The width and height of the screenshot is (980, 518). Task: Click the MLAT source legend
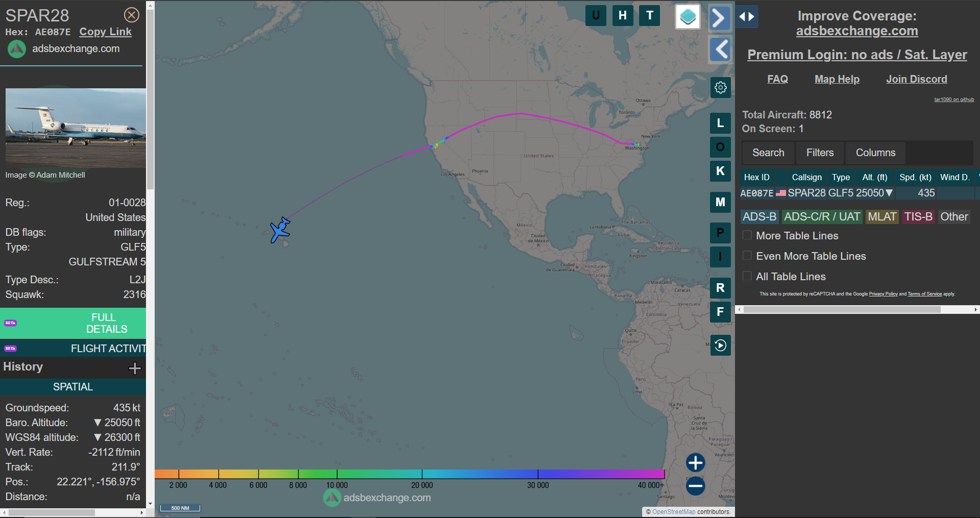pos(882,217)
